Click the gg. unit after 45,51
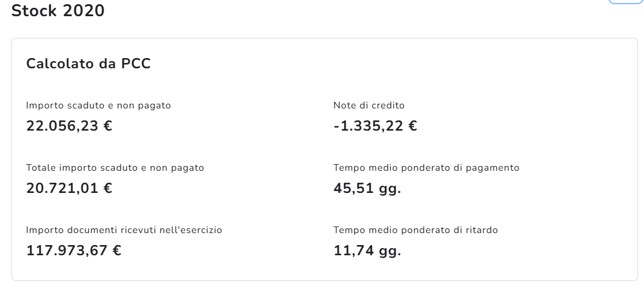 point(390,189)
